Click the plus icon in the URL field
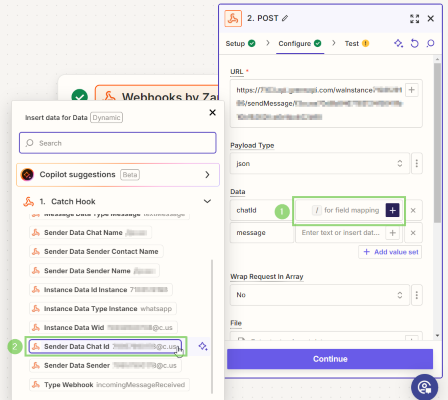Image resolution: width=448 pixels, height=400 pixels. [412, 90]
